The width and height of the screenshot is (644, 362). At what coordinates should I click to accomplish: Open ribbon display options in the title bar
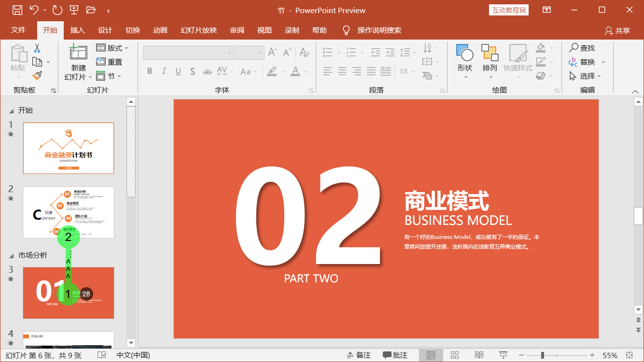click(546, 10)
